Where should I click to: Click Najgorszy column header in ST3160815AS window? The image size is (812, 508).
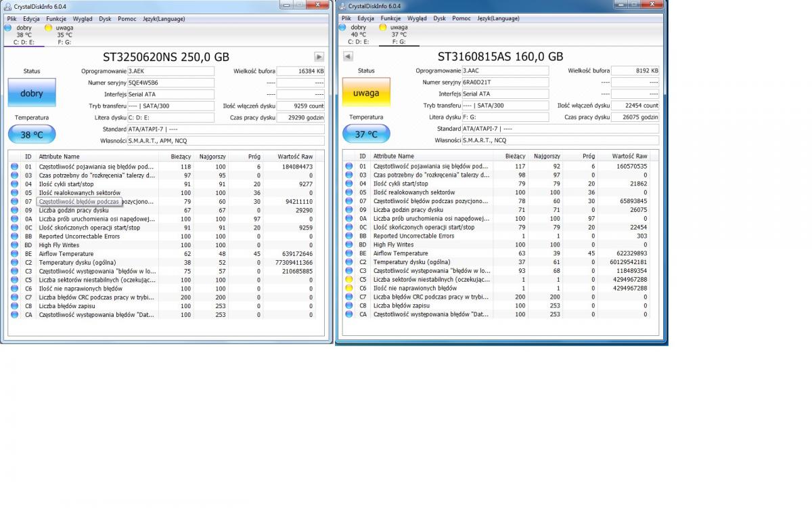[547, 156]
